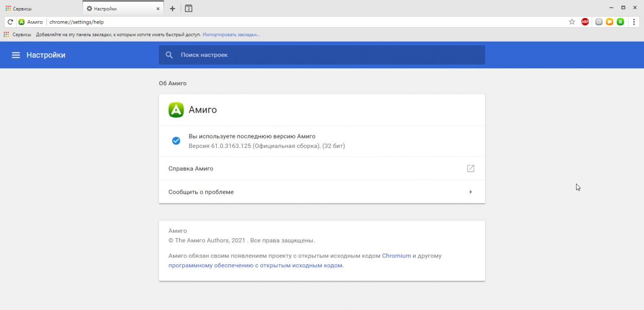Click the green Амиго icon in address bar

[x=22, y=22]
